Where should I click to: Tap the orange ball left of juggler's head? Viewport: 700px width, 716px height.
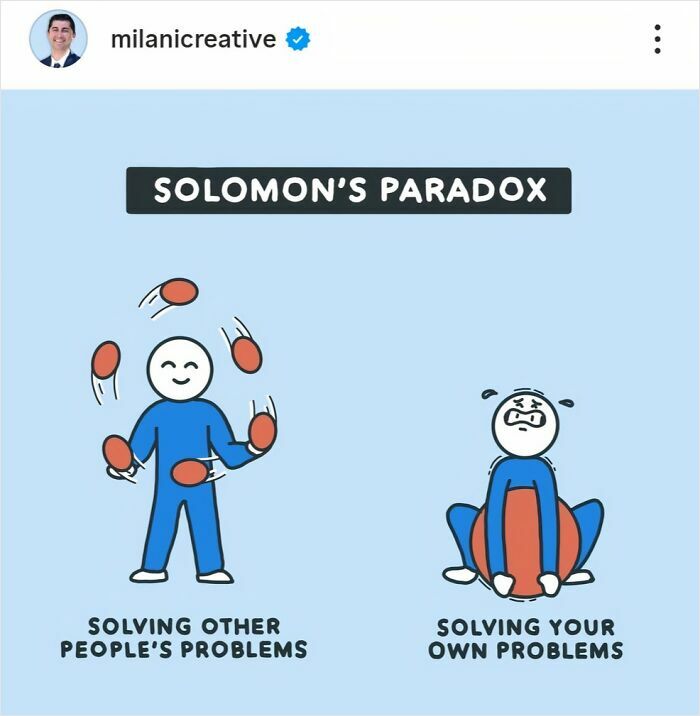point(106,360)
